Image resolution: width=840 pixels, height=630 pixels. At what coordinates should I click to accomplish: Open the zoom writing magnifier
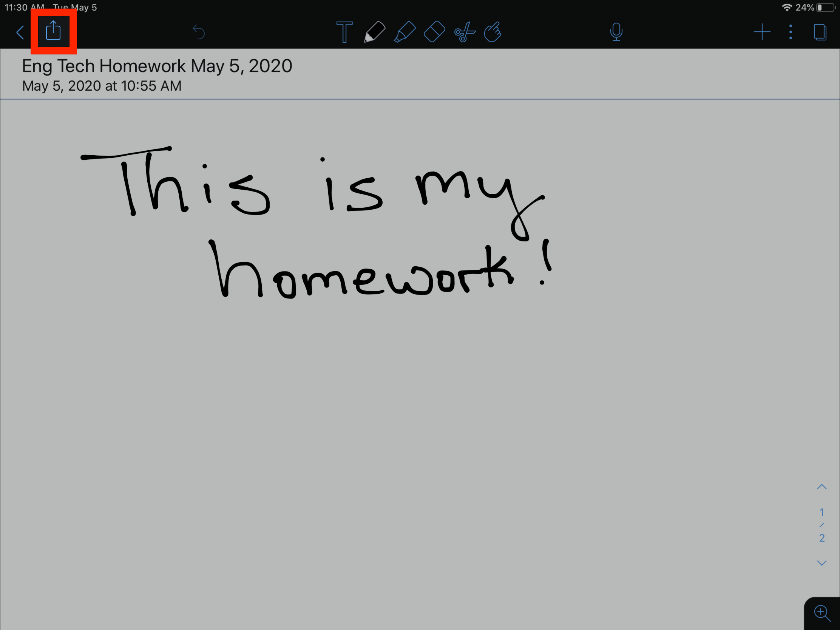[x=822, y=613]
